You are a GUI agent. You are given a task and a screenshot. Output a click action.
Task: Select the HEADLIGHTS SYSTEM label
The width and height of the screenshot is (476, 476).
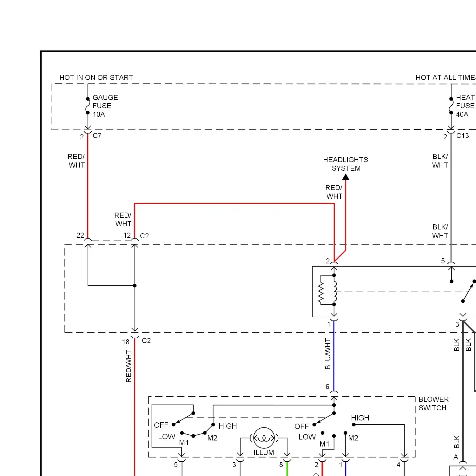[x=346, y=164]
